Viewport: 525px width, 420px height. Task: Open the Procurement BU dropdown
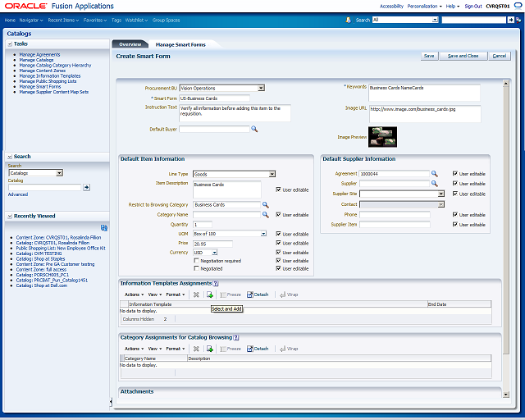[261, 88]
